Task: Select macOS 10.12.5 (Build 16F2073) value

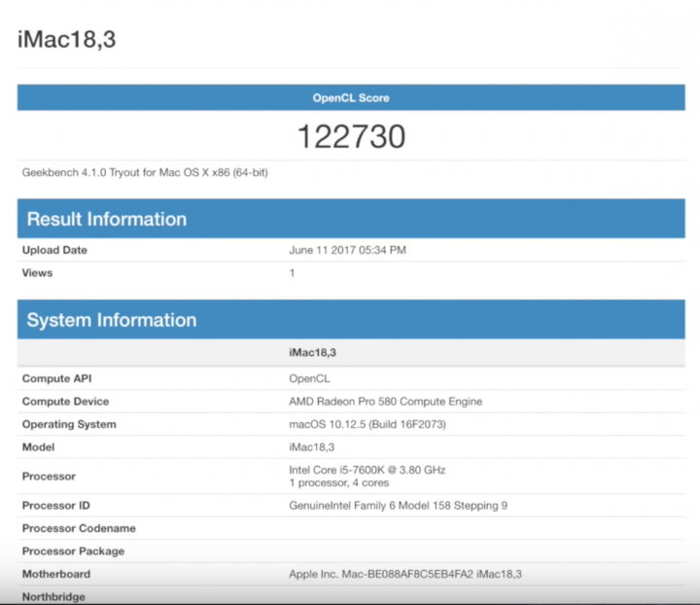Action: click(x=367, y=424)
